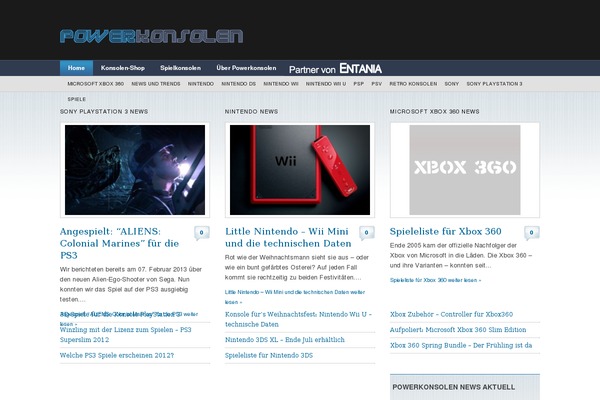Click 'Sony Playstation 3 News' section heading

(x=104, y=111)
